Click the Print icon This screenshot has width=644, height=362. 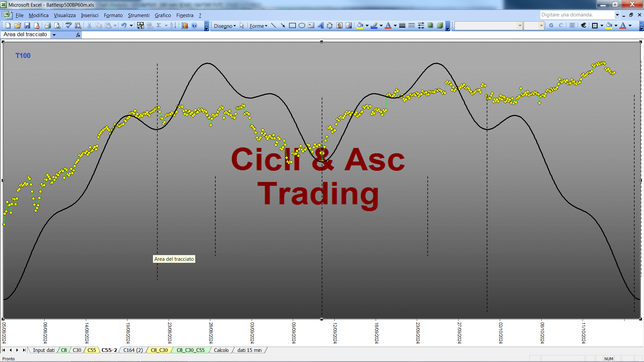coord(48,26)
